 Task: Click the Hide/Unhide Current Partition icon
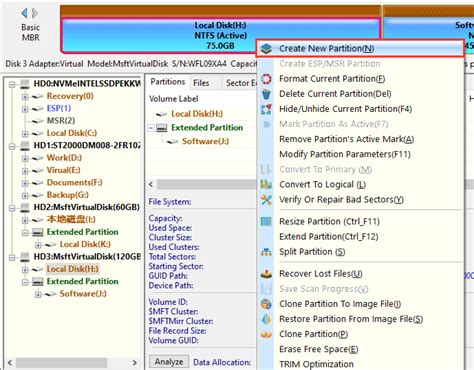[x=266, y=109]
